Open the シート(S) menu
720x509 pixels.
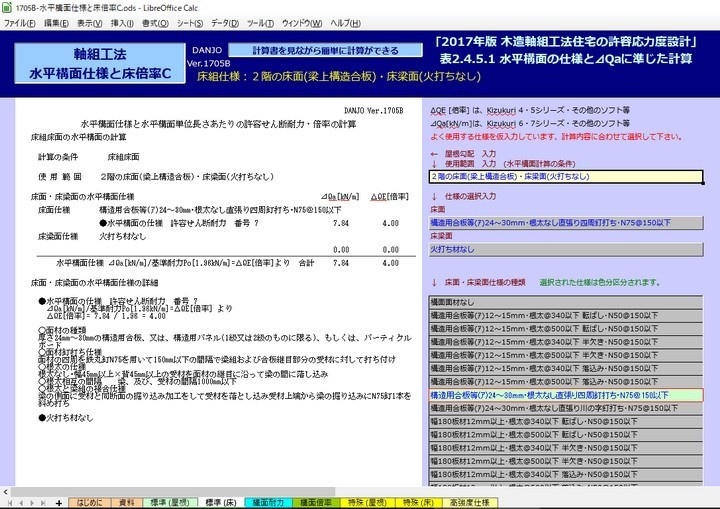190,23
